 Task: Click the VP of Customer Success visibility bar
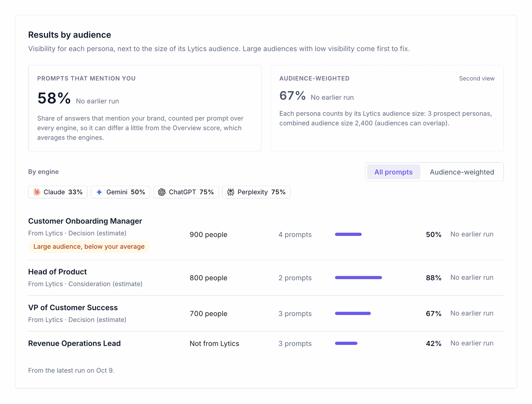(353, 314)
